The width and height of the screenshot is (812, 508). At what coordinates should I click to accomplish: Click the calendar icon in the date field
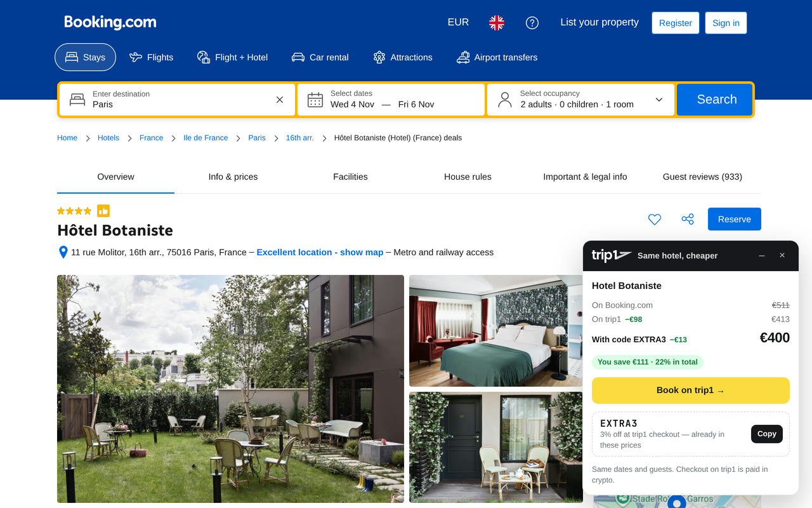point(315,100)
